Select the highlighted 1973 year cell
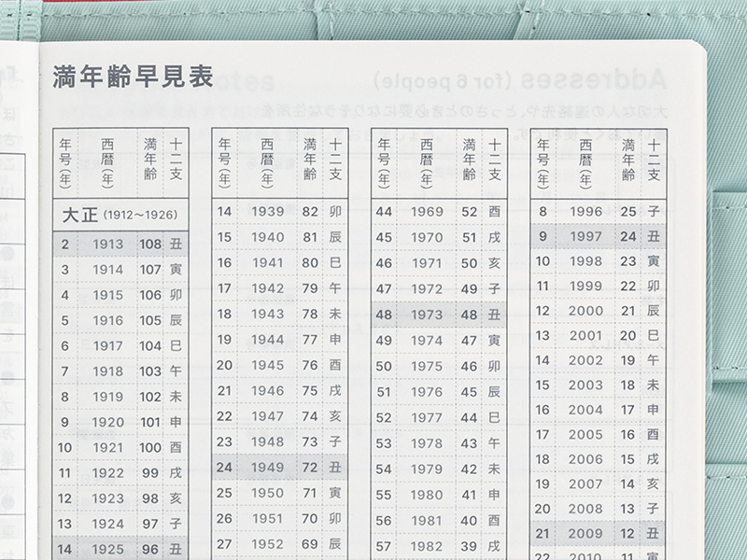747x560 pixels. point(427,315)
